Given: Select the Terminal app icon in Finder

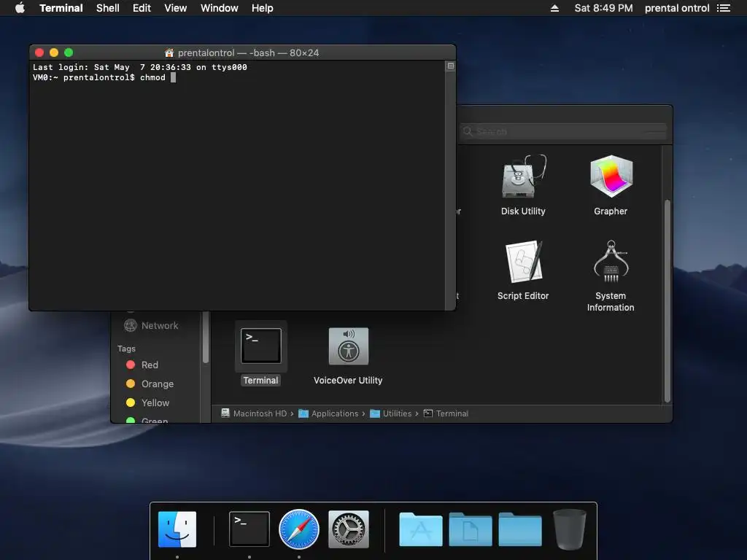Looking at the screenshot, I should [261, 346].
